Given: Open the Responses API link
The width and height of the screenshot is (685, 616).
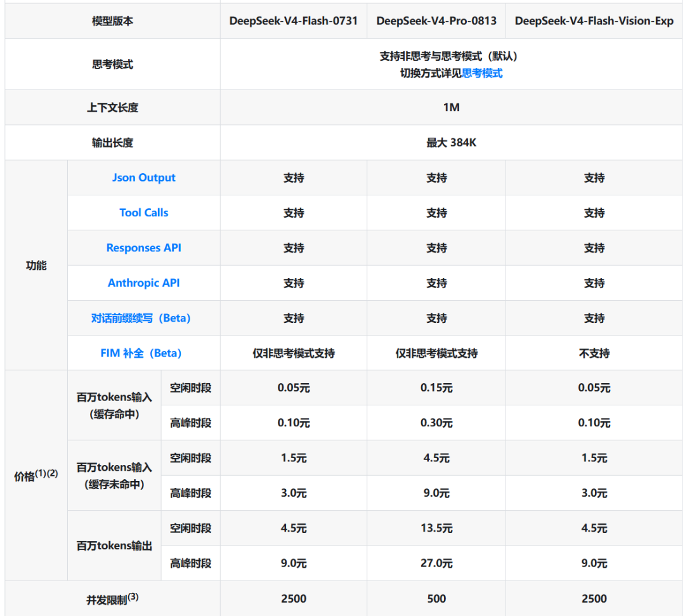Looking at the screenshot, I should coord(144,247).
